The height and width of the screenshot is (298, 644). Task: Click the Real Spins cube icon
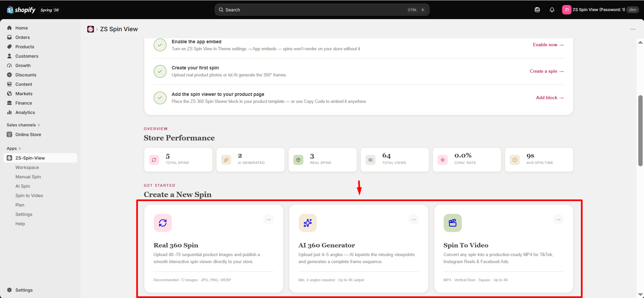[x=298, y=160]
